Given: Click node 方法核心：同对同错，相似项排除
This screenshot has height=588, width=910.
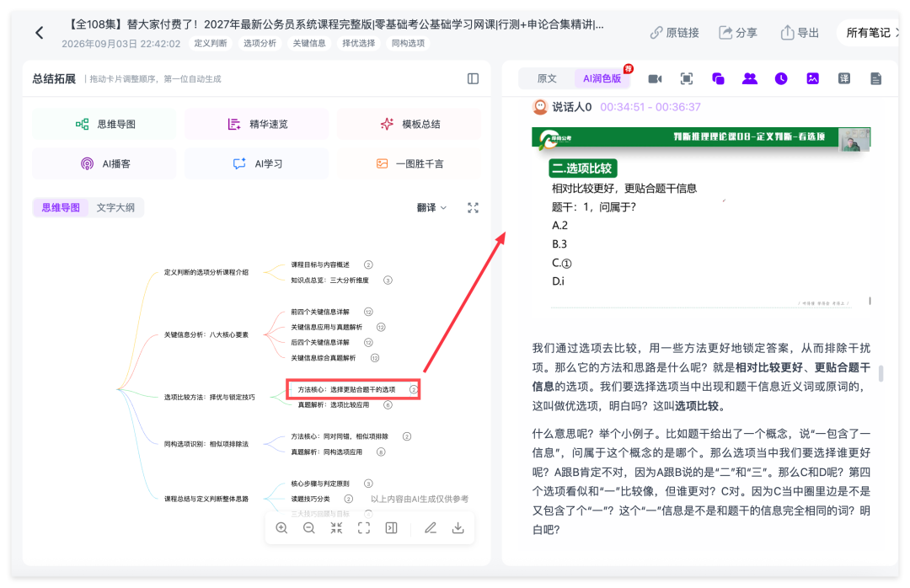Looking at the screenshot, I should pyautogui.click(x=340, y=436).
